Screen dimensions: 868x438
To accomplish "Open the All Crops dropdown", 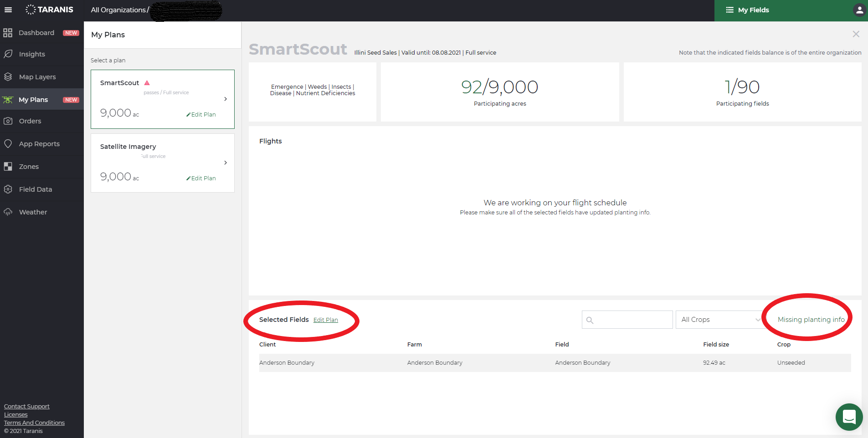I will point(720,320).
